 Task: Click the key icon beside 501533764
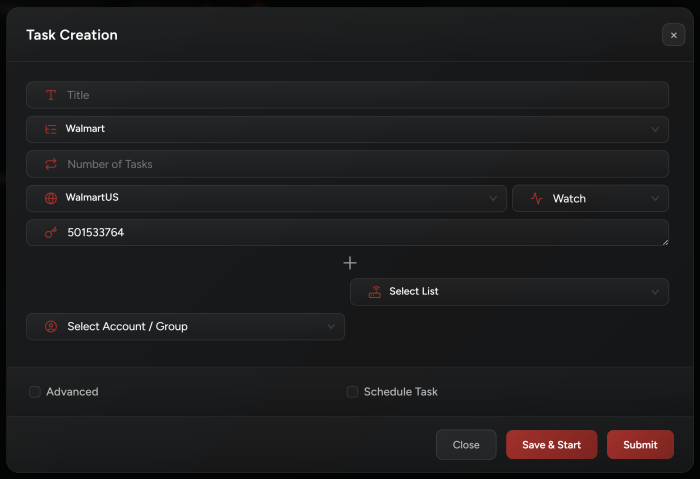coord(51,232)
